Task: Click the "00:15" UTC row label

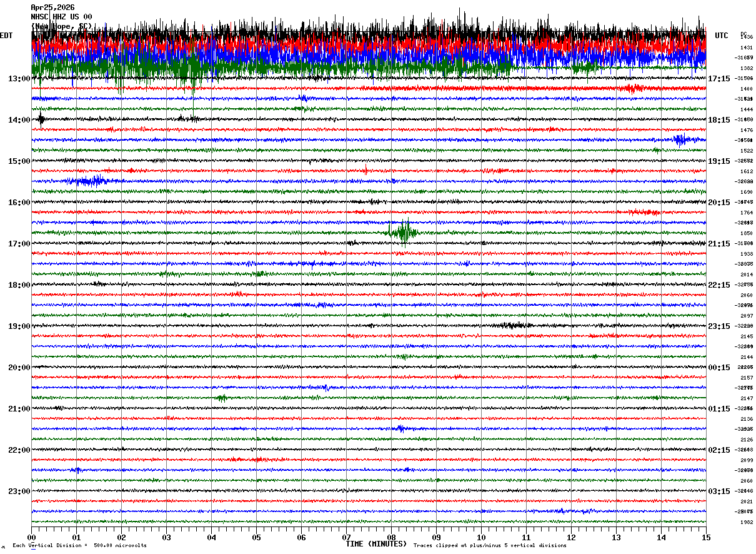Action: (x=719, y=368)
